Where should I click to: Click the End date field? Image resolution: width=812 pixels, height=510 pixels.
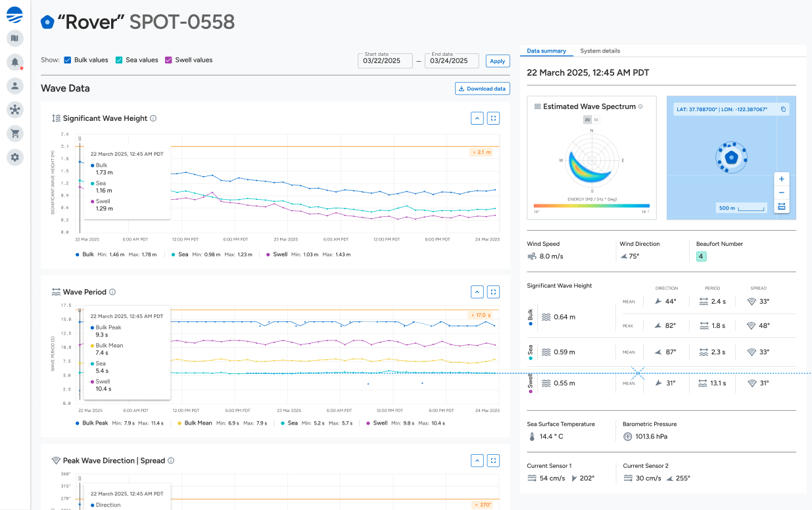pyautogui.click(x=452, y=60)
